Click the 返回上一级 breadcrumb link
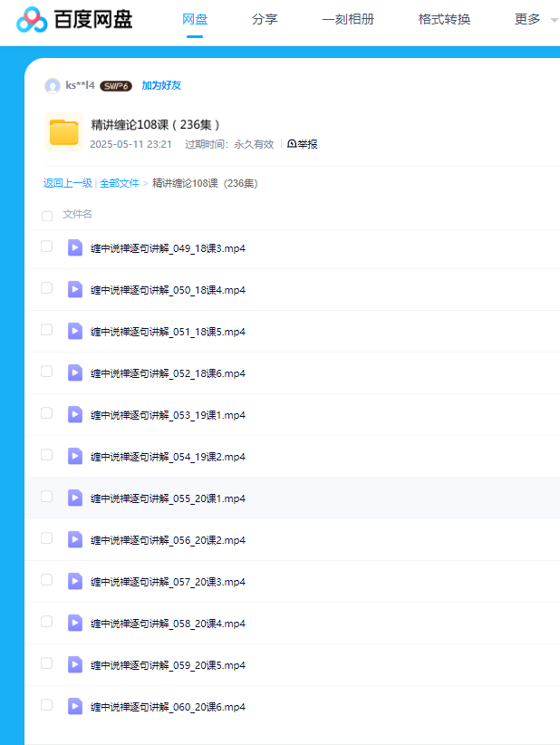The image size is (560, 745). click(68, 183)
